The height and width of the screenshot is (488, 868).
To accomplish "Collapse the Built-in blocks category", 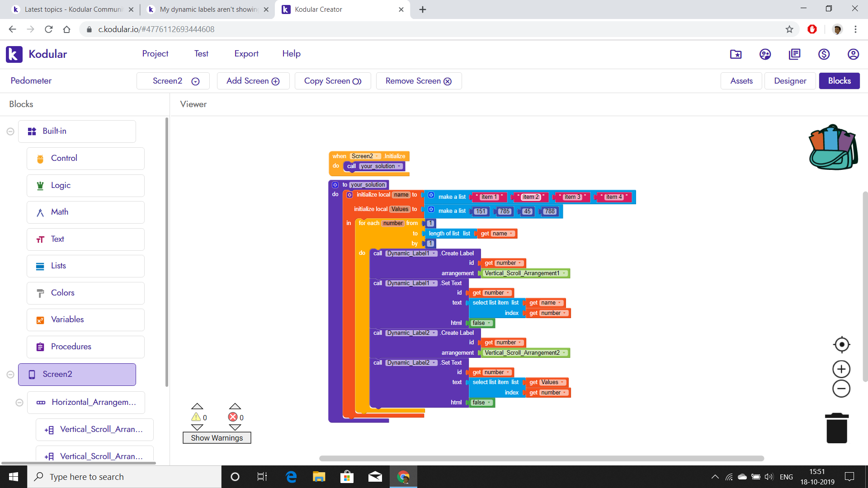I will coord(10,131).
